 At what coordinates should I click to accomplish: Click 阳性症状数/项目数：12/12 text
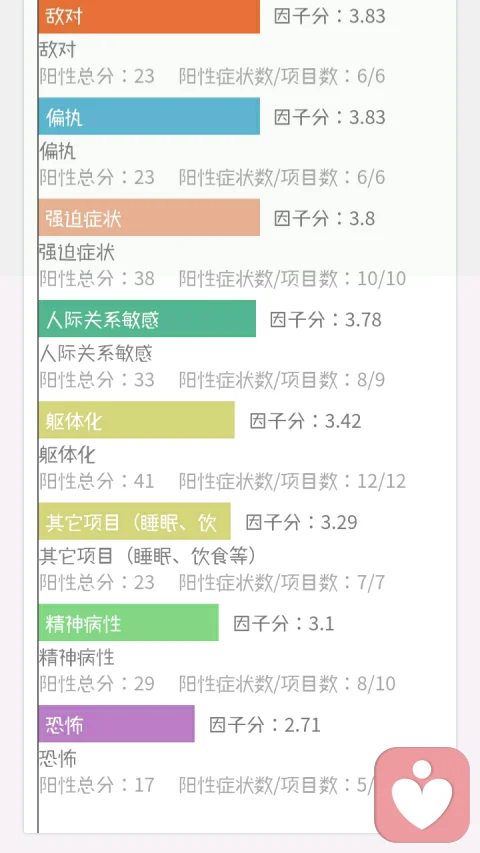point(293,481)
